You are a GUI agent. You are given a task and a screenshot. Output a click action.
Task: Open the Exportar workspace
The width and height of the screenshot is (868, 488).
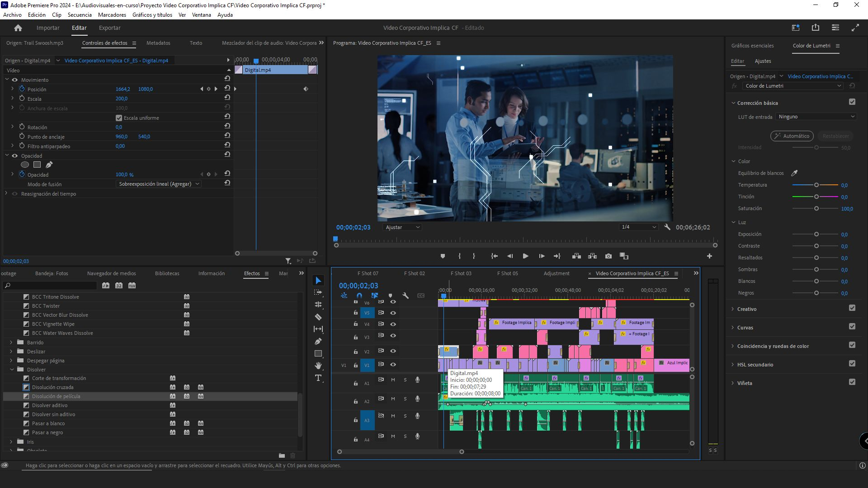[109, 28]
